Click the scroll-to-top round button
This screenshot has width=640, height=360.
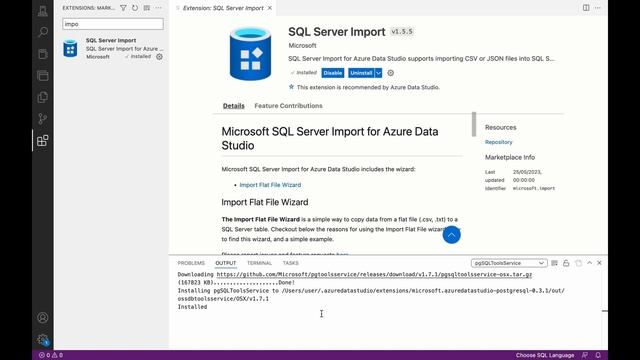pos(451,235)
